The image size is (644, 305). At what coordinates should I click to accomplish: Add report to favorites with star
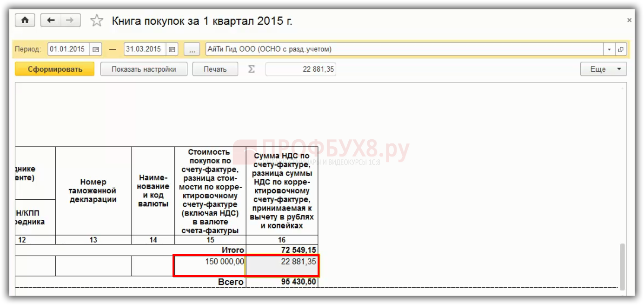coord(96,21)
